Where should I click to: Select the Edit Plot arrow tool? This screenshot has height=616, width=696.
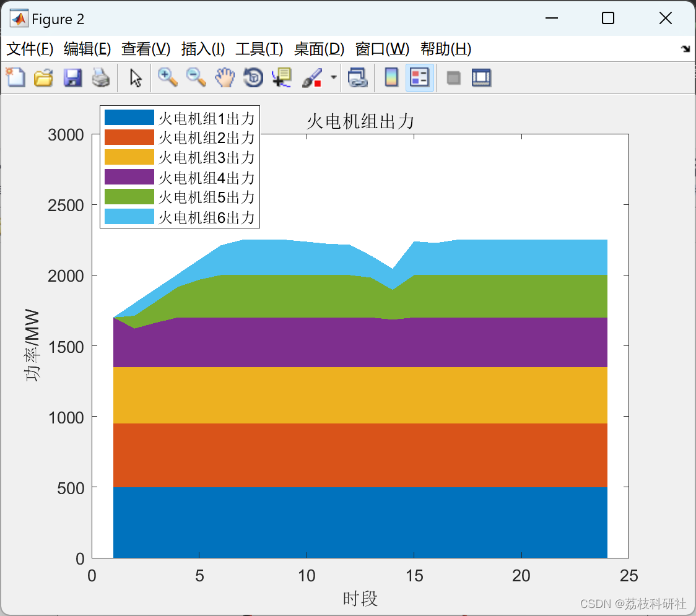coord(136,77)
